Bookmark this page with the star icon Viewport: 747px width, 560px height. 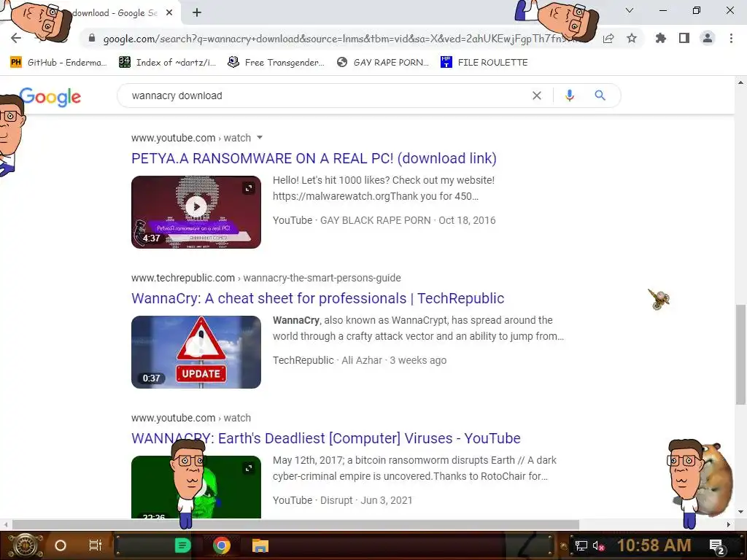[632, 38]
